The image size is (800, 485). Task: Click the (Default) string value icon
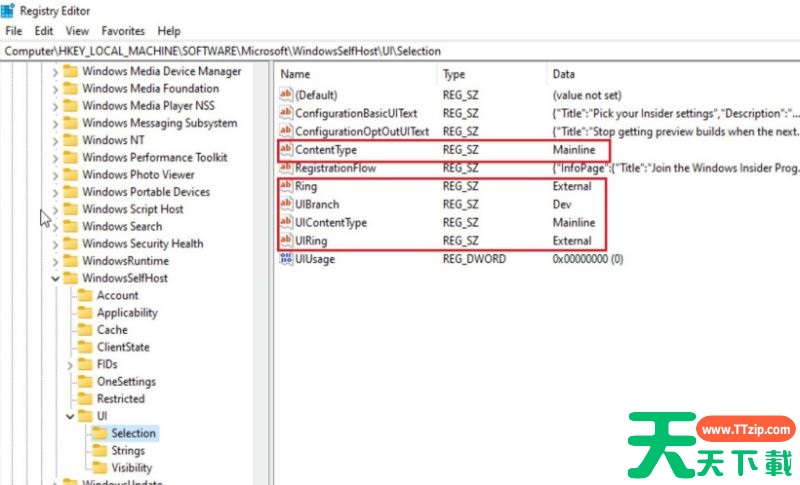coord(286,94)
